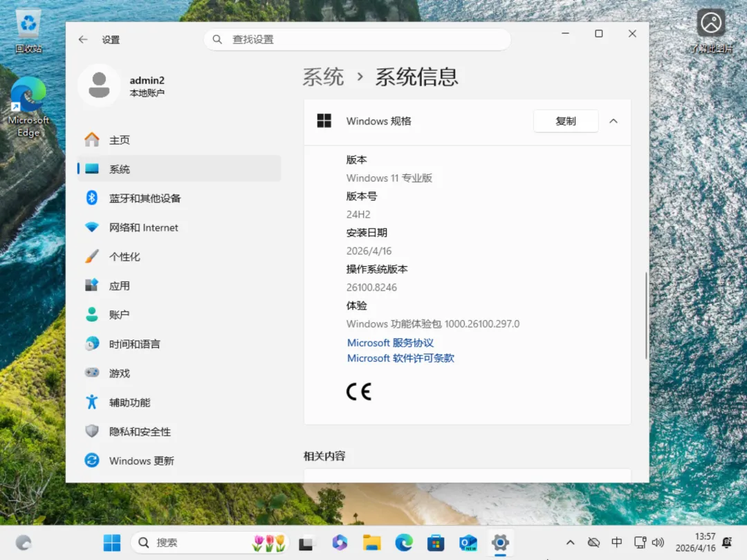Click the search settings input field
The width and height of the screenshot is (747, 560).
coord(358,39)
